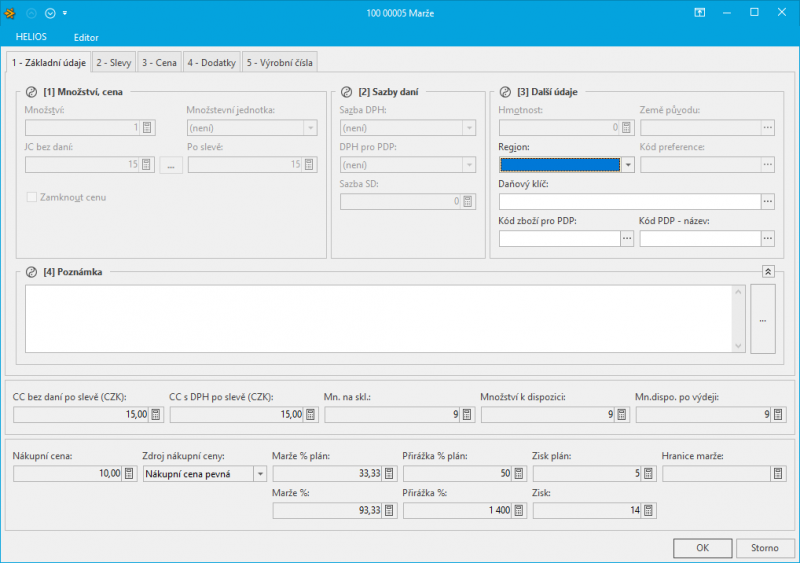Open calculator for Přirážka % plán field

click(x=518, y=473)
